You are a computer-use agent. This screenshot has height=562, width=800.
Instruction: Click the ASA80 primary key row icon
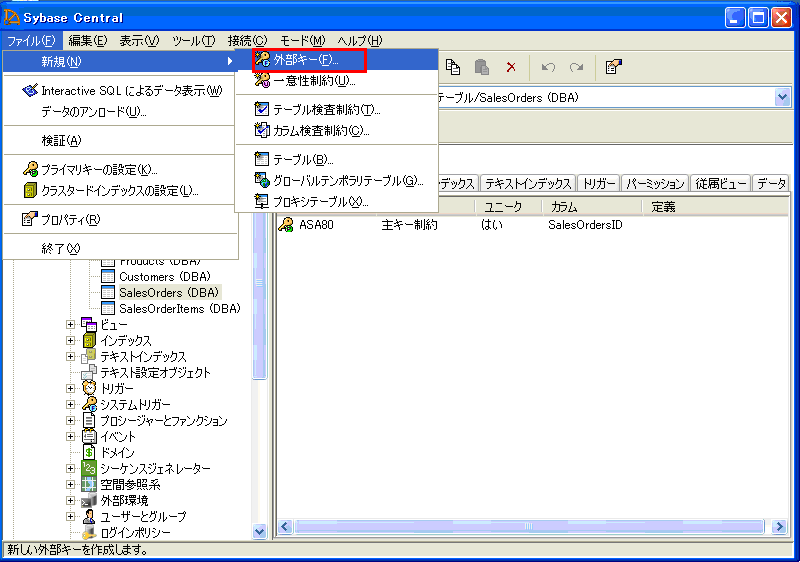pyautogui.click(x=287, y=225)
